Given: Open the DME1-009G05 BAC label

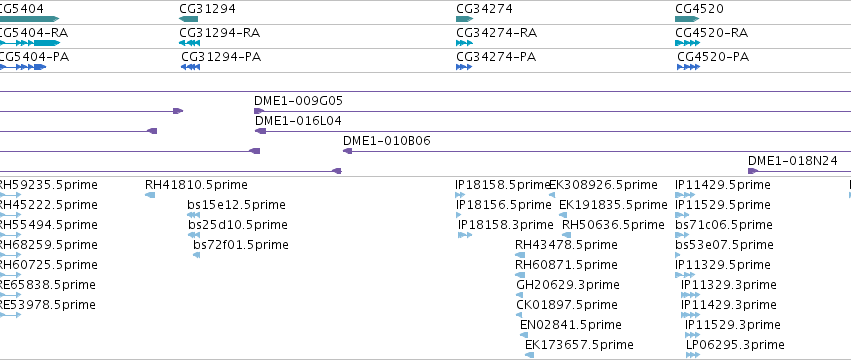Looking at the screenshot, I should pyautogui.click(x=299, y=101).
